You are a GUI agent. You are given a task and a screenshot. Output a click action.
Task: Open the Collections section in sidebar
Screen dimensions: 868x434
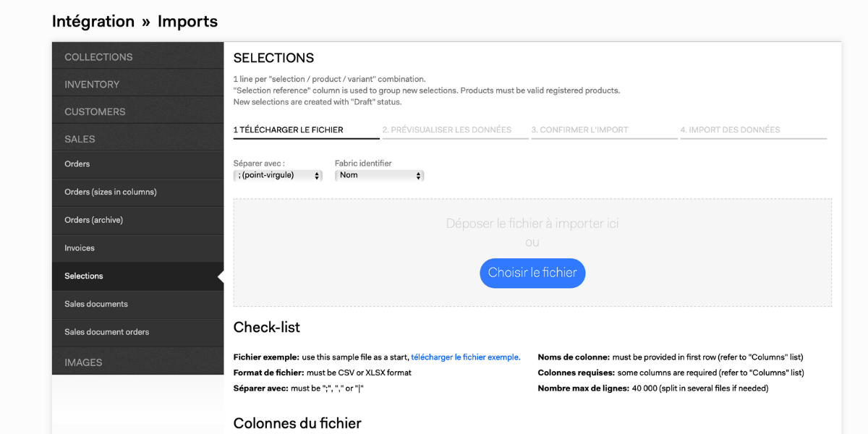click(98, 57)
